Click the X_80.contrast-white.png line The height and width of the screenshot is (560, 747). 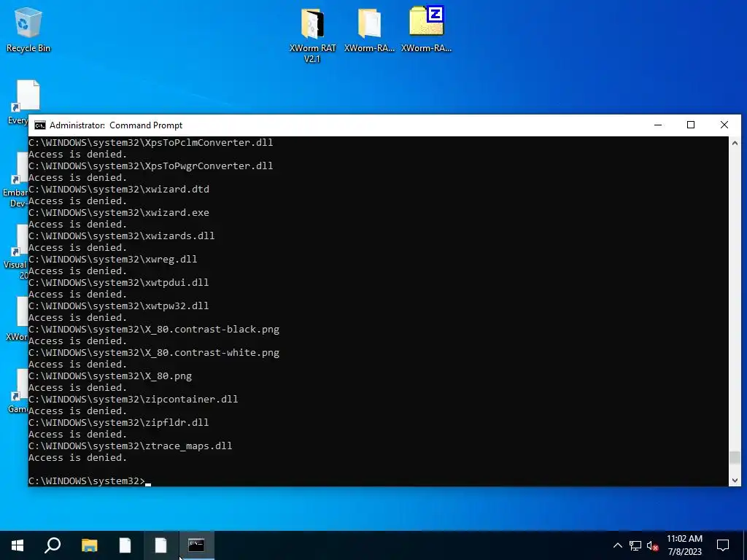(x=154, y=352)
